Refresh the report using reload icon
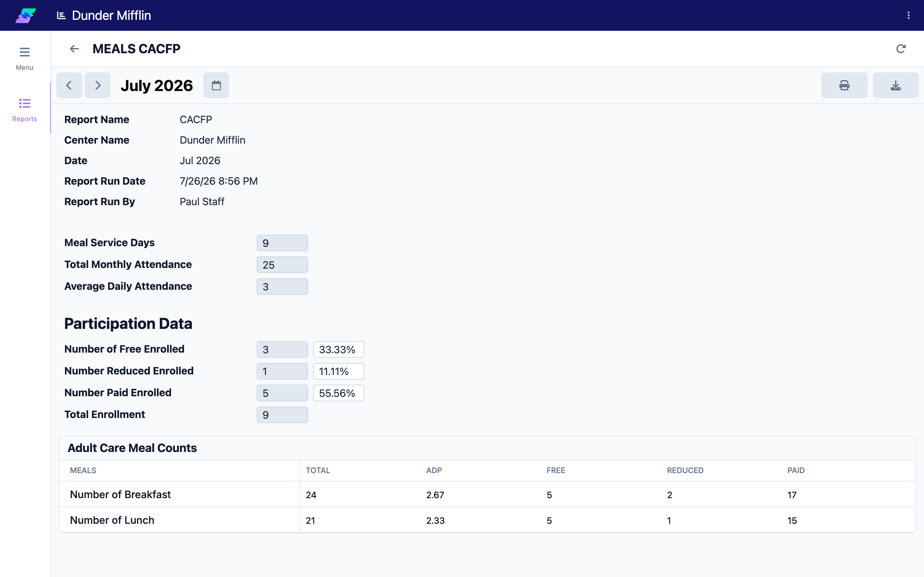924x577 pixels. [x=901, y=49]
